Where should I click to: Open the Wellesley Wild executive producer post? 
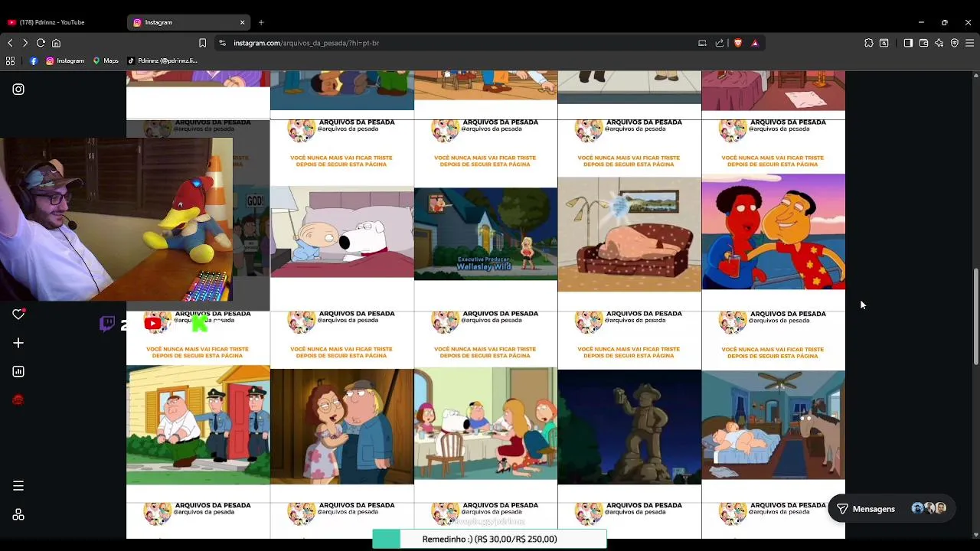[x=486, y=215]
